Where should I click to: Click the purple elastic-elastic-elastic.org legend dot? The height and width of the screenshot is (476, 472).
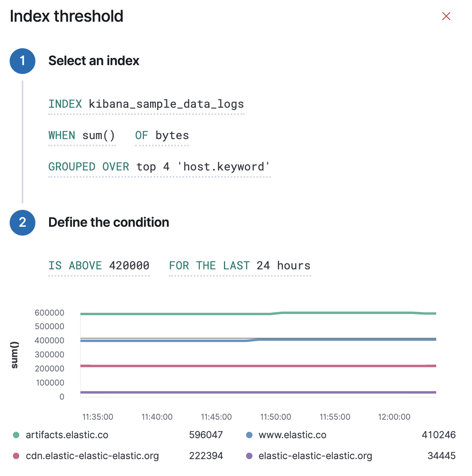(249, 456)
